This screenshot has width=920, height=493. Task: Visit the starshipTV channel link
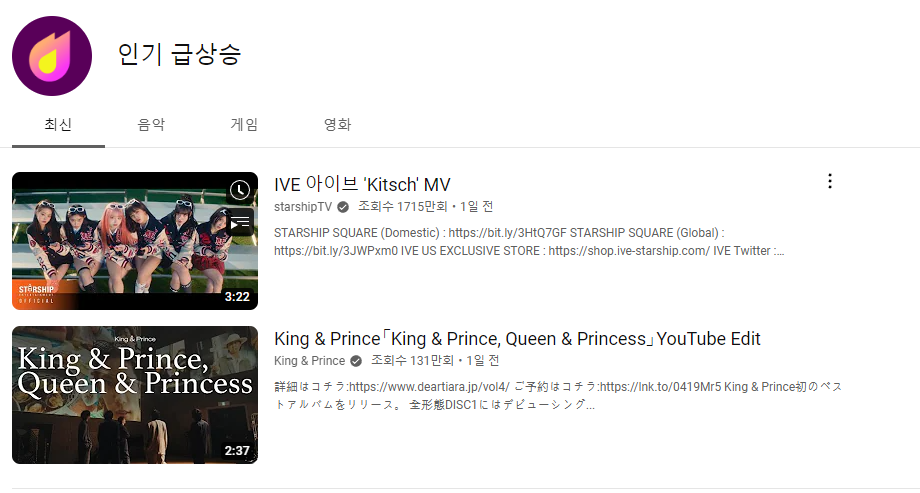(303, 207)
